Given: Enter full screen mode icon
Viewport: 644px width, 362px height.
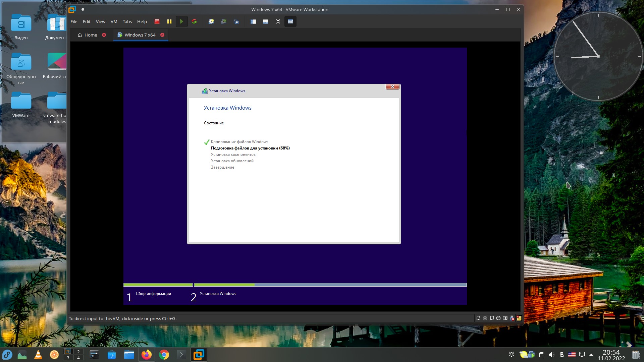Looking at the screenshot, I should [278, 21].
